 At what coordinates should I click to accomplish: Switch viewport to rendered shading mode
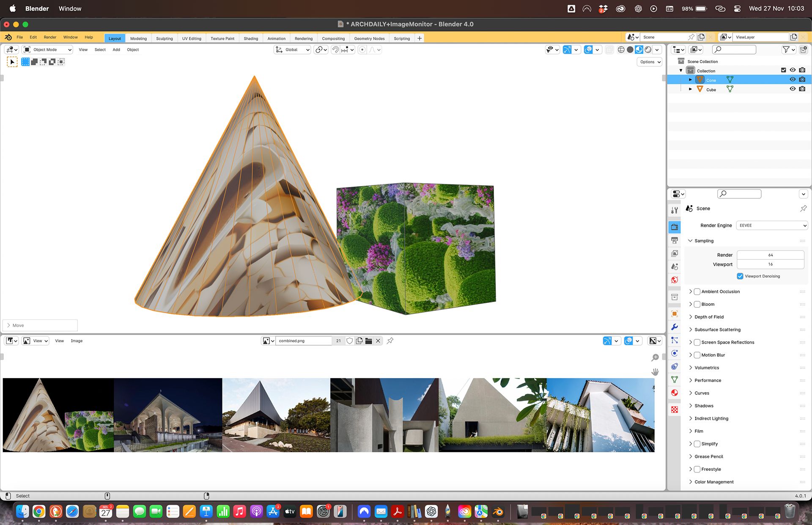point(648,49)
